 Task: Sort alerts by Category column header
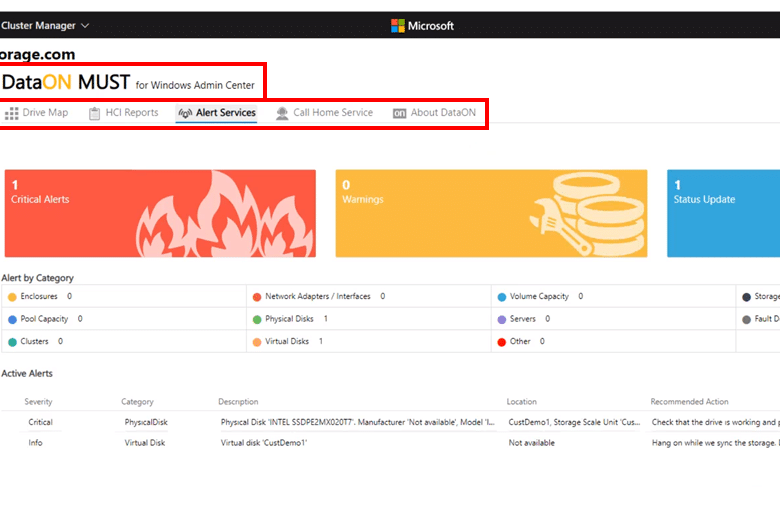(x=137, y=402)
